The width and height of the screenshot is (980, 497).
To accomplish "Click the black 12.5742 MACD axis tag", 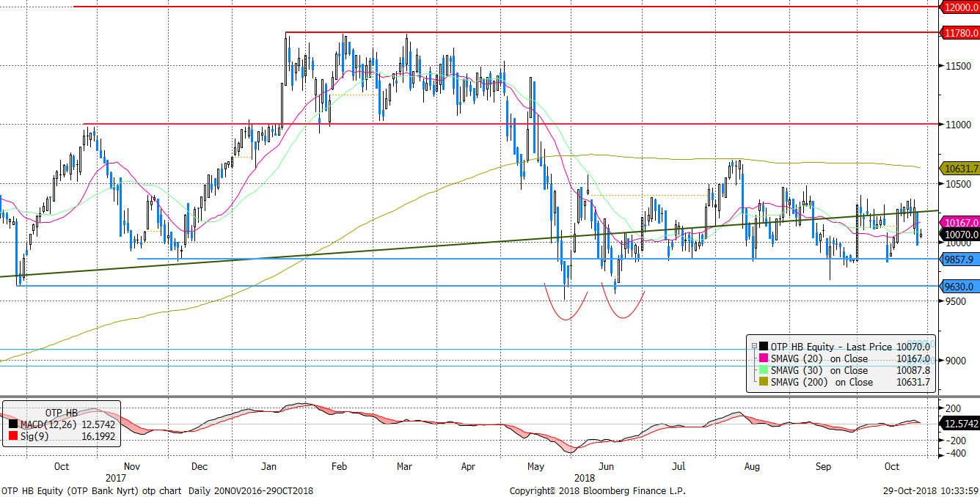I will click(959, 424).
